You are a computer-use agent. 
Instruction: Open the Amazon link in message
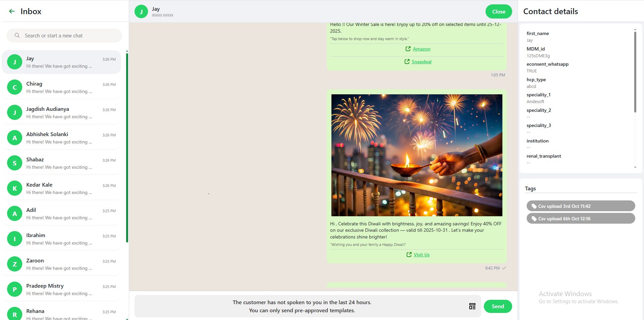click(x=421, y=49)
